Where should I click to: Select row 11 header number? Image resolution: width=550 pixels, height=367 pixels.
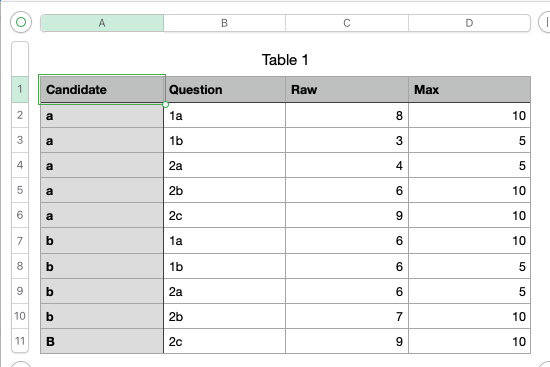[20, 341]
